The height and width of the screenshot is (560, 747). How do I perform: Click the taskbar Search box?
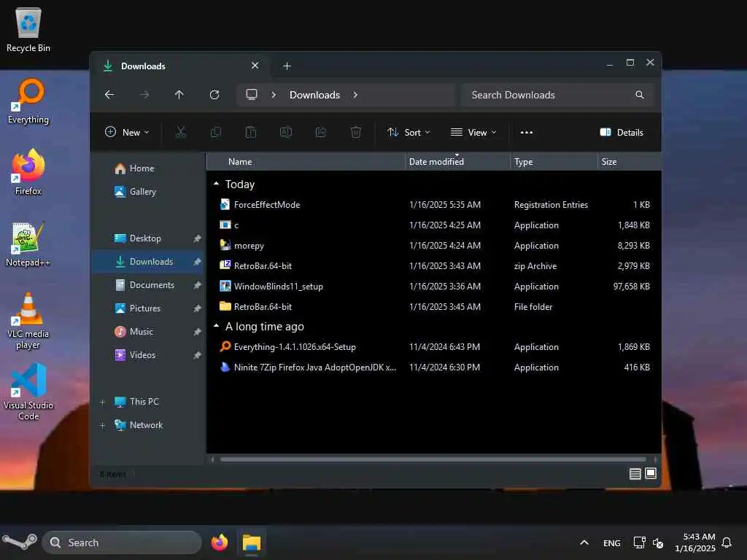pos(122,542)
